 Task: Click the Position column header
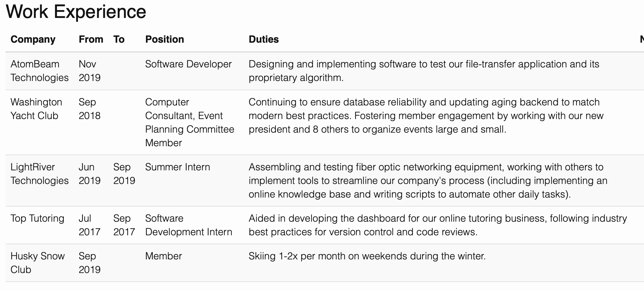coord(165,39)
